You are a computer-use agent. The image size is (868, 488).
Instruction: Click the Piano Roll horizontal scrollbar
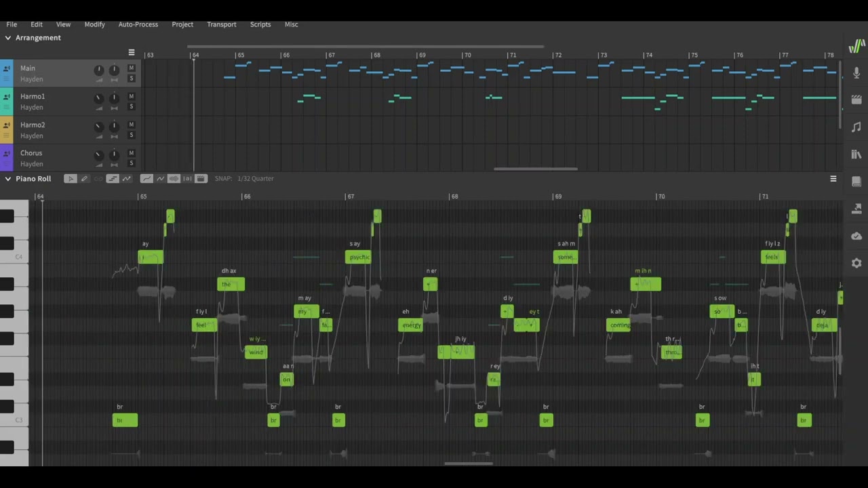pos(468,464)
